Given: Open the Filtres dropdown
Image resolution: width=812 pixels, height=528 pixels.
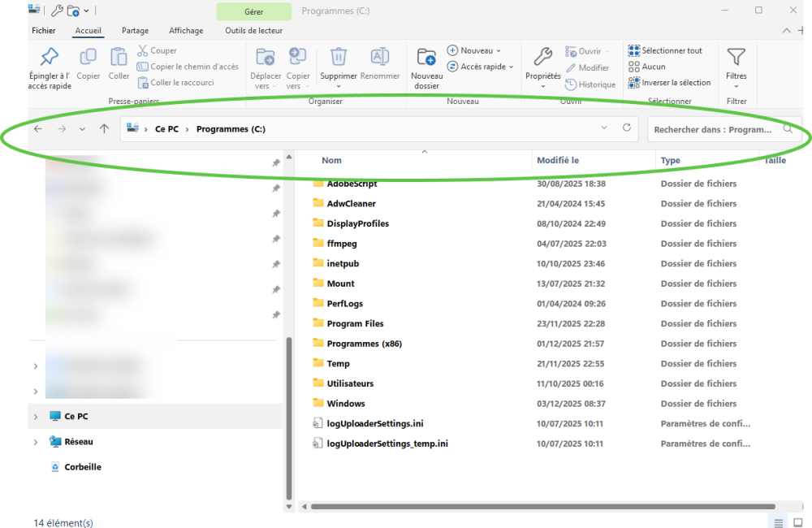Looking at the screenshot, I should 736,67.
